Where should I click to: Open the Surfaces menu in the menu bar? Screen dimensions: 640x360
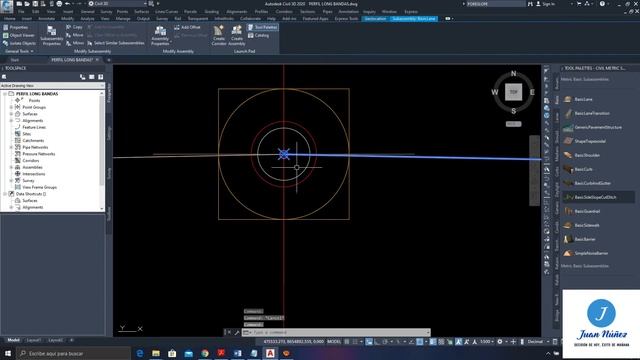coord(142,12)
